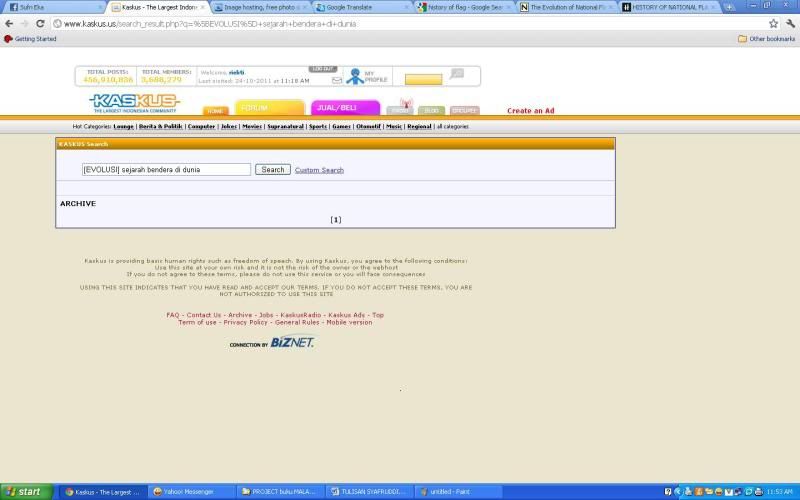Open the HOME navigation tab
The image size is (800, 500).
click(215, 111)
